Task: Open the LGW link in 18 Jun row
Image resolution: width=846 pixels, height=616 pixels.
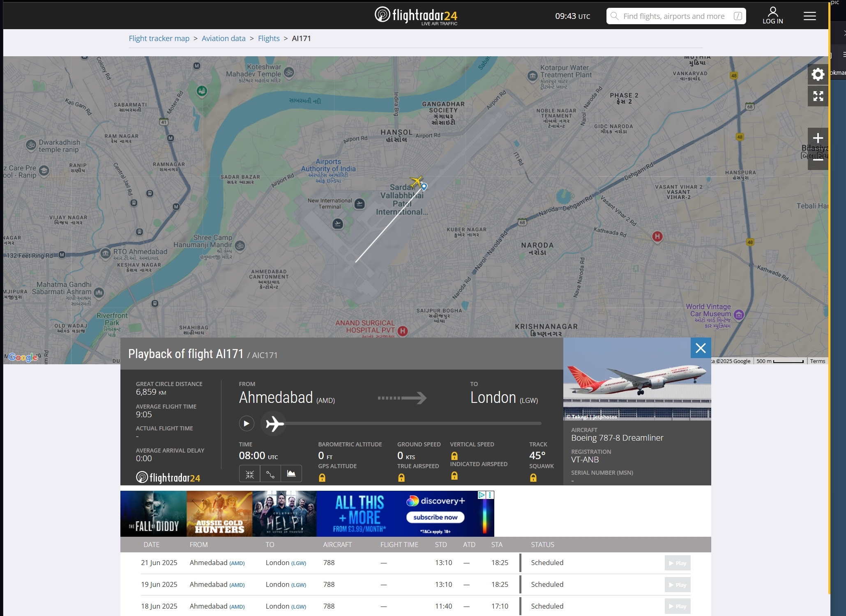Action: click(x=299, y=607)
